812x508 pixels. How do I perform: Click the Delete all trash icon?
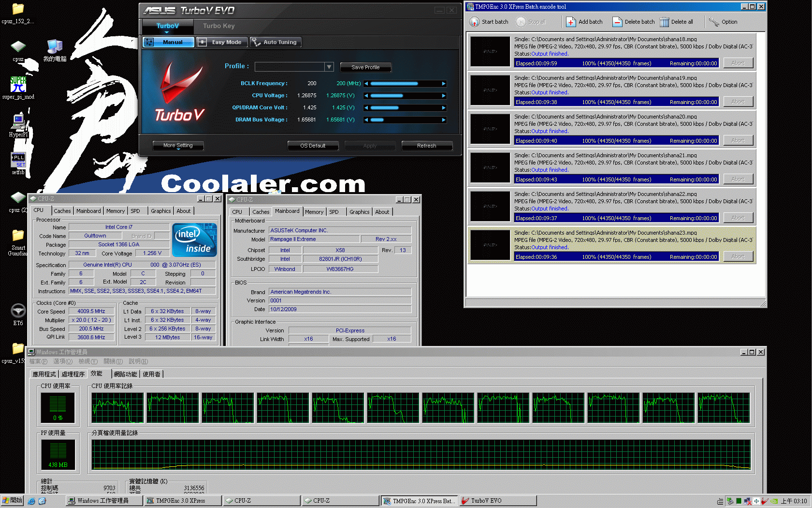[x=664, y=22]
